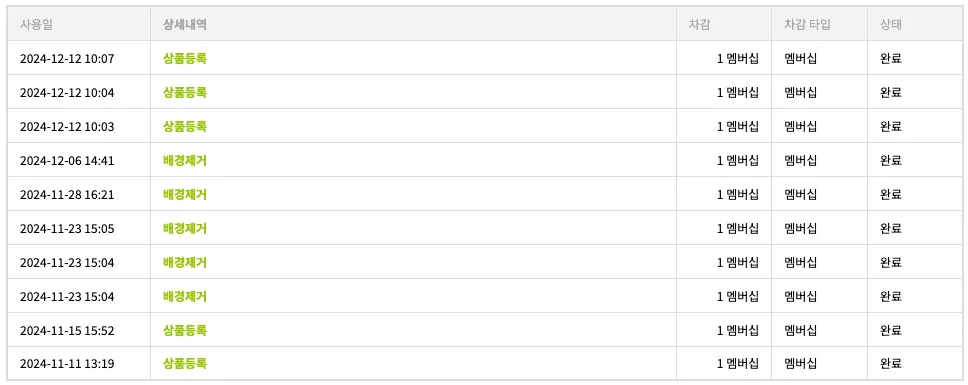This screenshot has height=385, width=968.
Task: Open 배경제거 link dated 2024-12-06 14:41
Action: 185,160
